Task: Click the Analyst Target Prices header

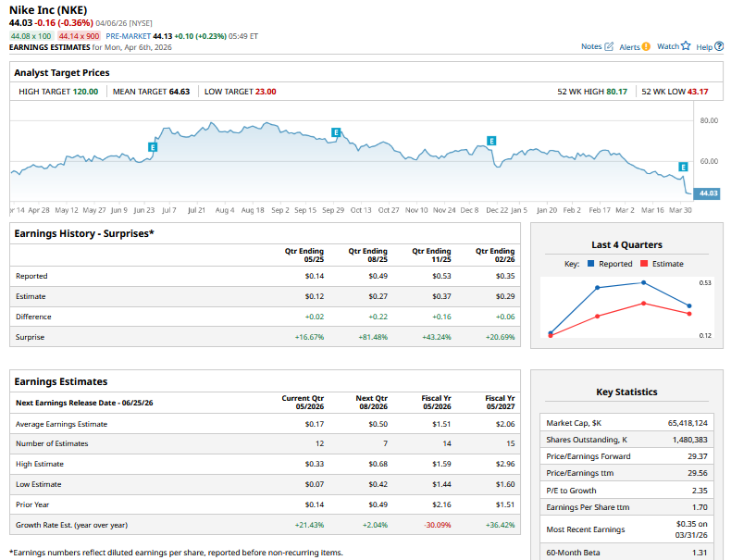Action: pyautogui.click(x=62, y=72)
